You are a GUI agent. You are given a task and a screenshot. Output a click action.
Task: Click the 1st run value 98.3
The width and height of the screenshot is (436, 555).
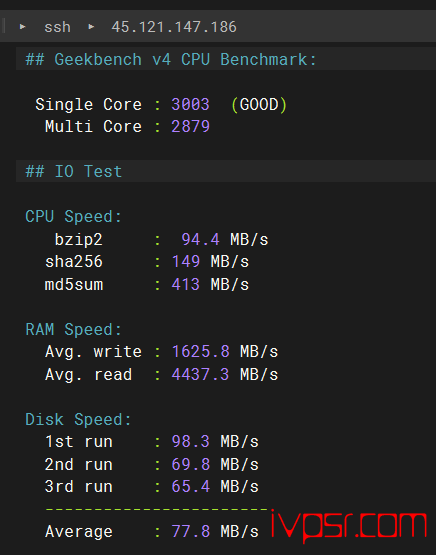(x=190, y=442)
